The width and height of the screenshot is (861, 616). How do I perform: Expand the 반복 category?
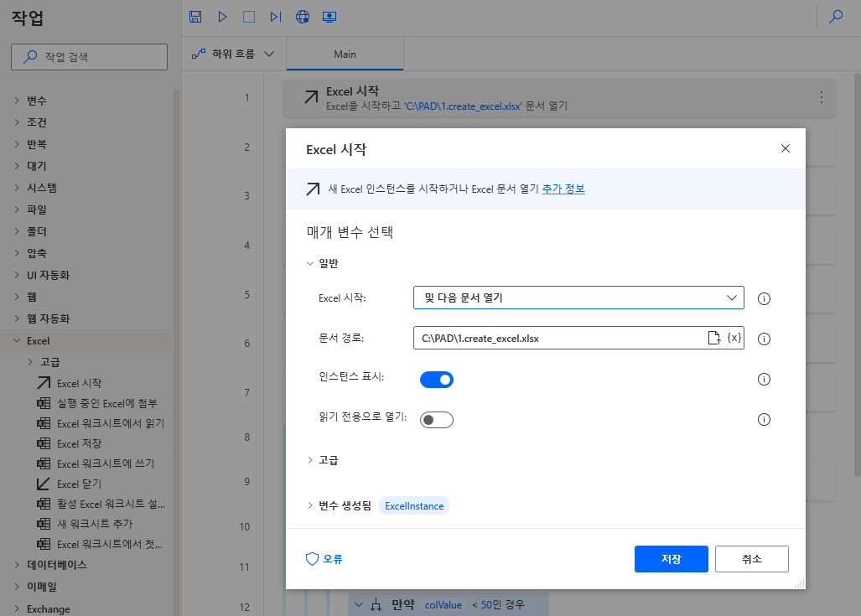(x=17, y=144)
